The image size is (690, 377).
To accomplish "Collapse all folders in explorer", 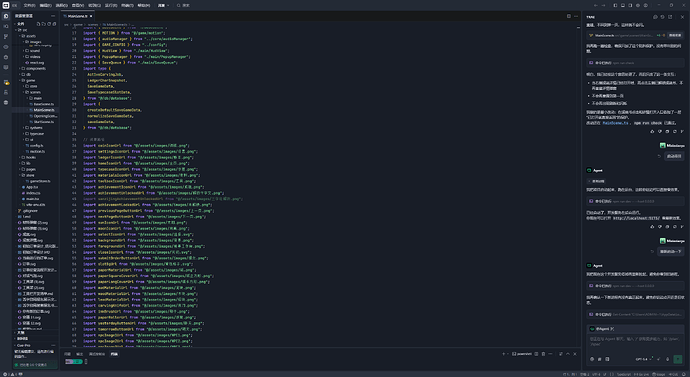I will click(54, 24).
